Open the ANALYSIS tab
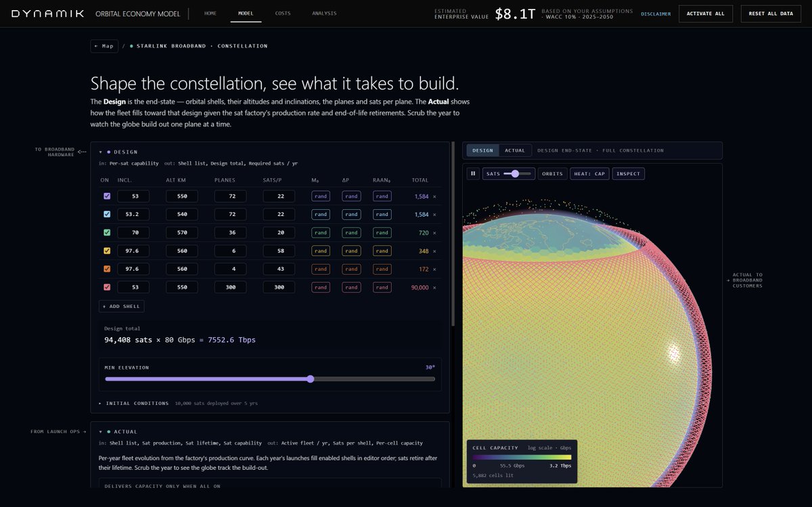Viewport: 812px width, 507px height. tap(324, 14)
